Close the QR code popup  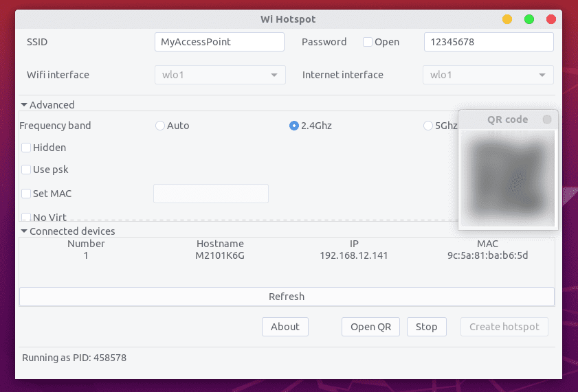(547, 119)
